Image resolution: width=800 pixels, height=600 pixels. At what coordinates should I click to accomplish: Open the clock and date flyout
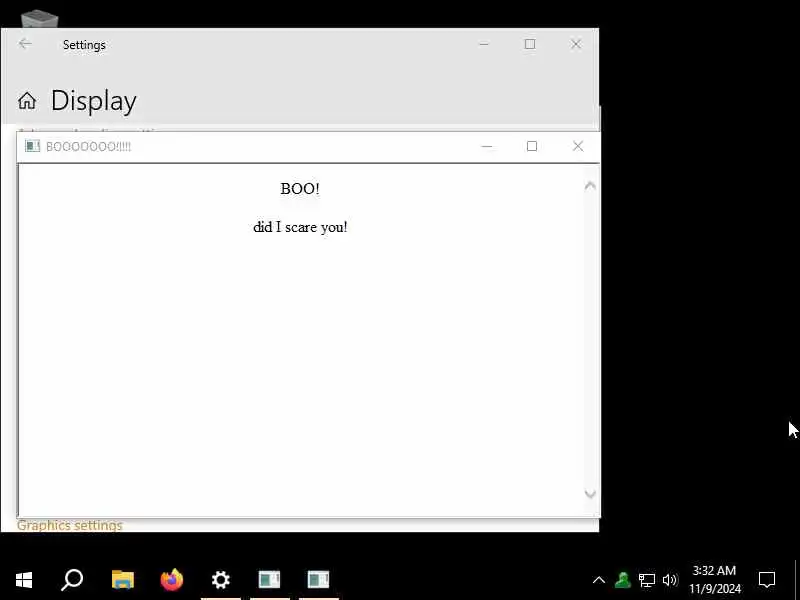[x=715, y=580]
